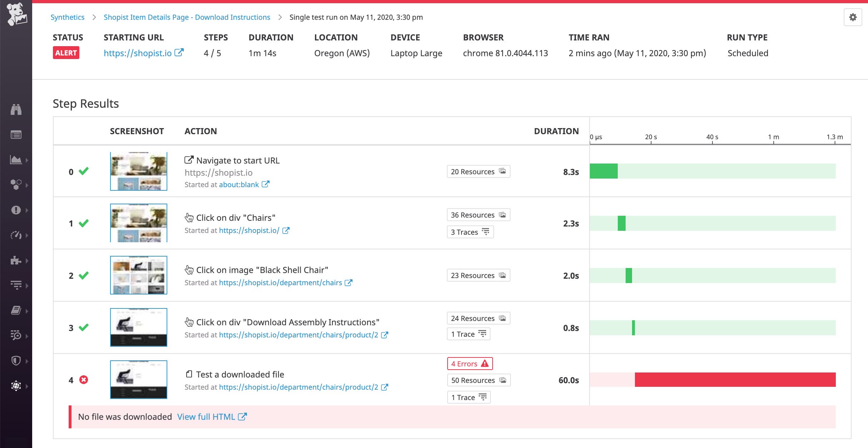Open Shopist Item Details Page breadcrumb

point(187,17)
